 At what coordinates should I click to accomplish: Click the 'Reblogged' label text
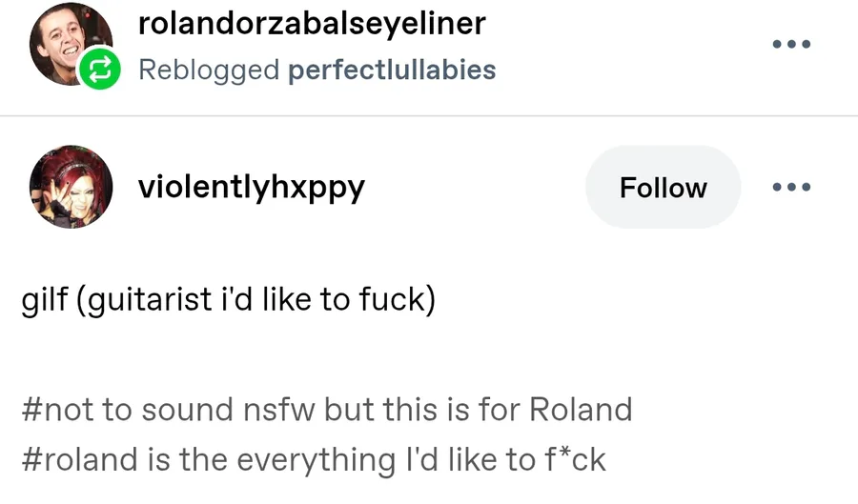point(209,70)
